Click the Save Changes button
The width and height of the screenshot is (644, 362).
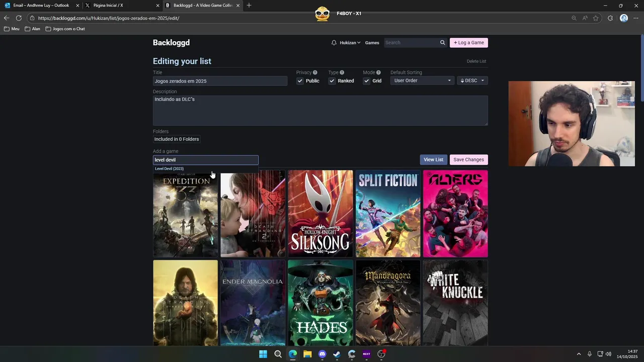point(468,160)
